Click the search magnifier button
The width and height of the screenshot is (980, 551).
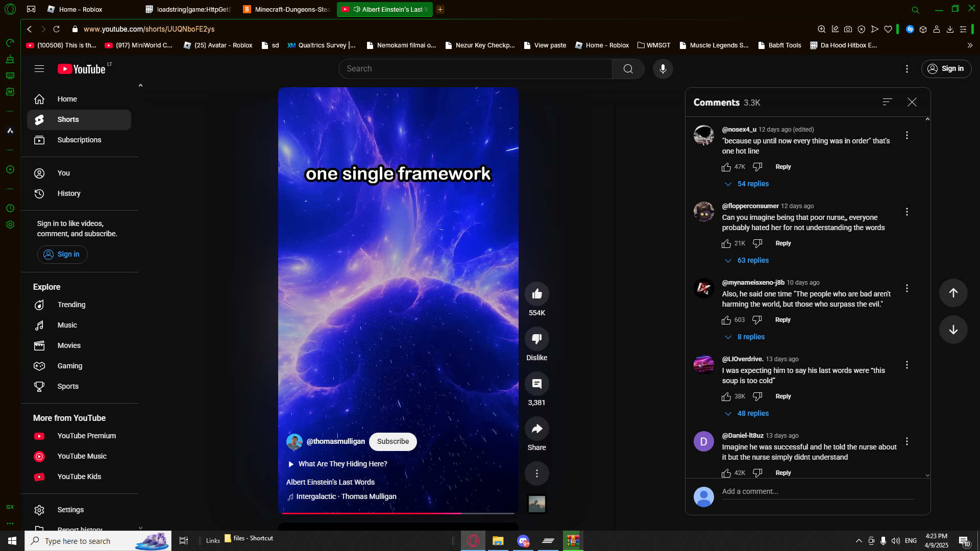coord(628,69)
